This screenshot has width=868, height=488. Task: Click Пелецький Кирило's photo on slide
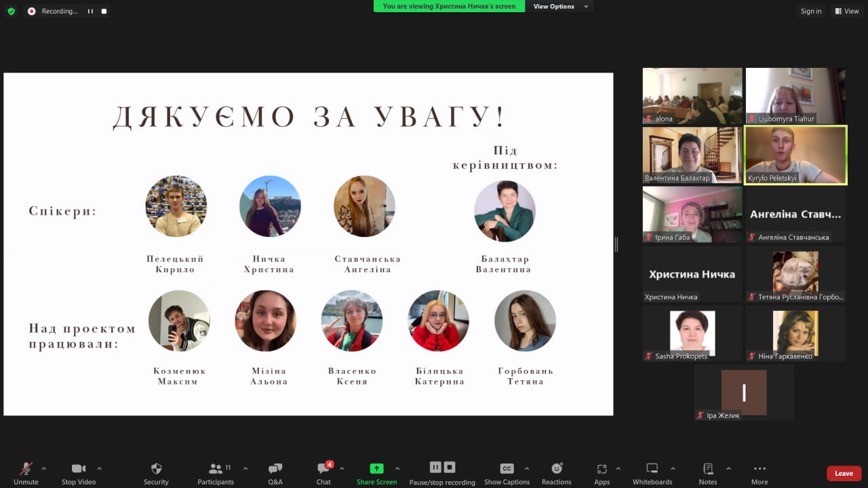click(x=176, y=206)
